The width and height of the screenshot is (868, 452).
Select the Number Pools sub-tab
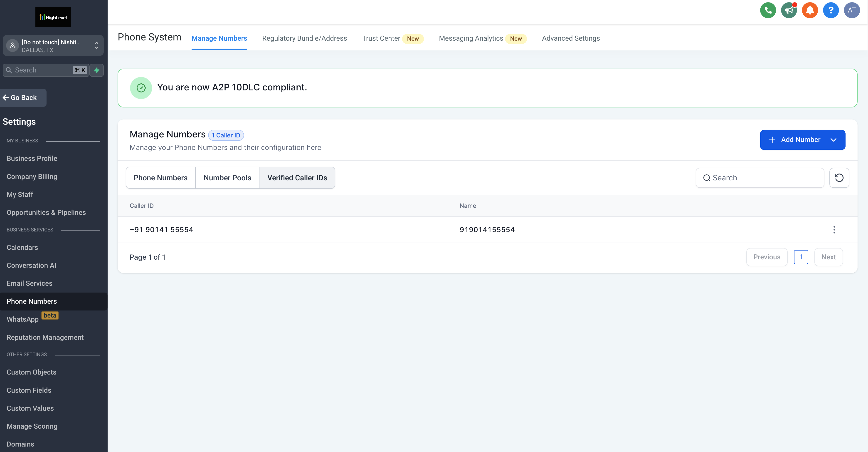point(227,178)
